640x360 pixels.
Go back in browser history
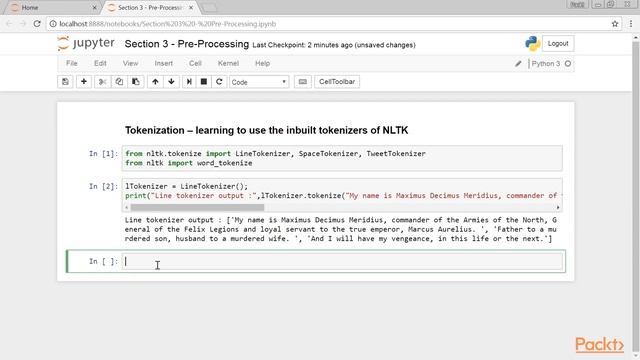click(x=9, y=24)
